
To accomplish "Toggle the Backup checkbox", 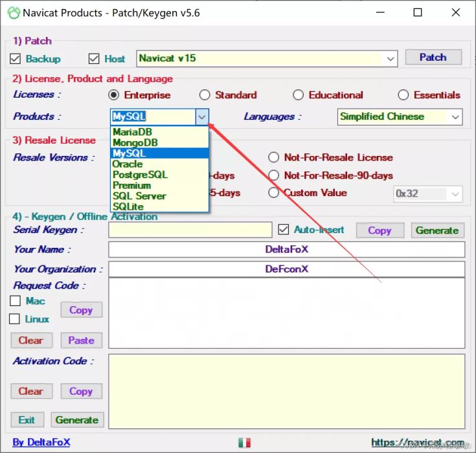I will tap(16, 59).
